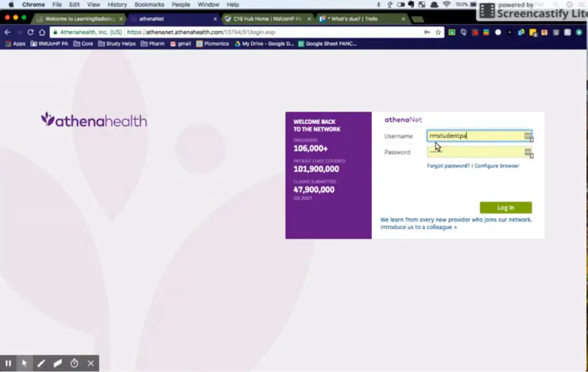Screen dimensions: 588x372
Task: Select the eraser tool in the annotation toolbar
Action: (57, 363)
